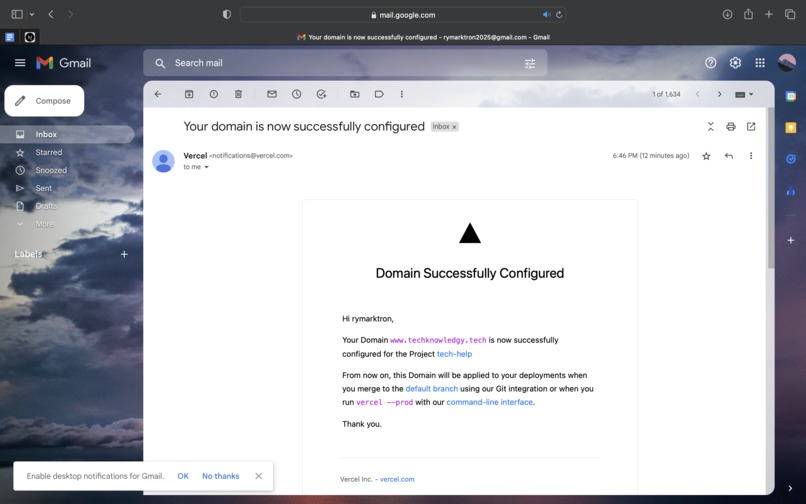Open email in new window
The width and height of the screenshot is (806, 504).
click(x=751, y=127)
